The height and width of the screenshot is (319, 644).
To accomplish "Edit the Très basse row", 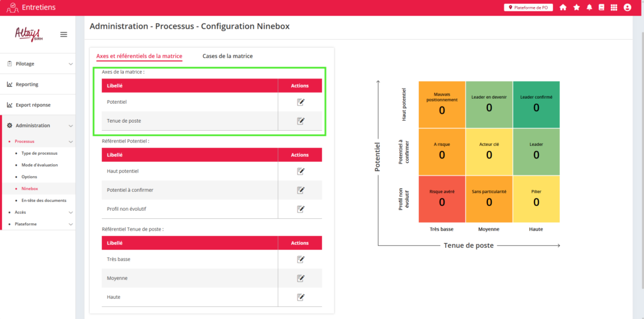I will pos(301,259).
